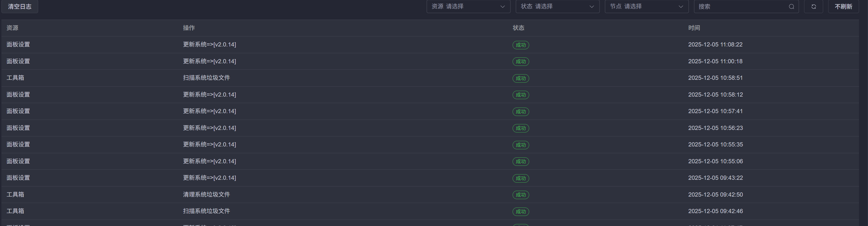
Task: Click 成功 badge for the 11:08:22 entry
Action: coord(520,45)
